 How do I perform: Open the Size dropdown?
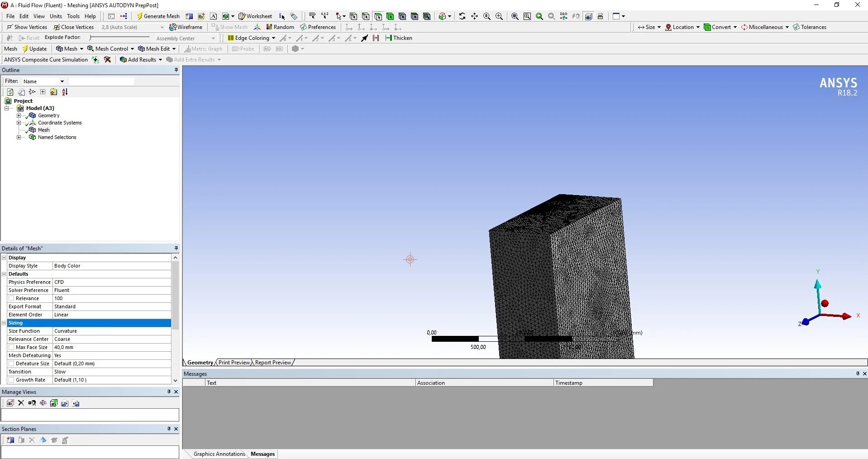click(649, 27)
